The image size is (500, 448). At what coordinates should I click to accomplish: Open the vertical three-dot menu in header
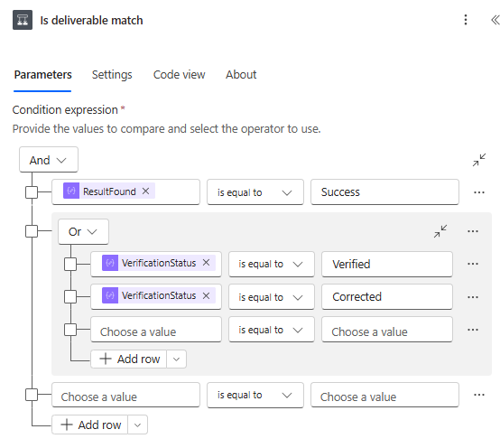click(466, 20)
